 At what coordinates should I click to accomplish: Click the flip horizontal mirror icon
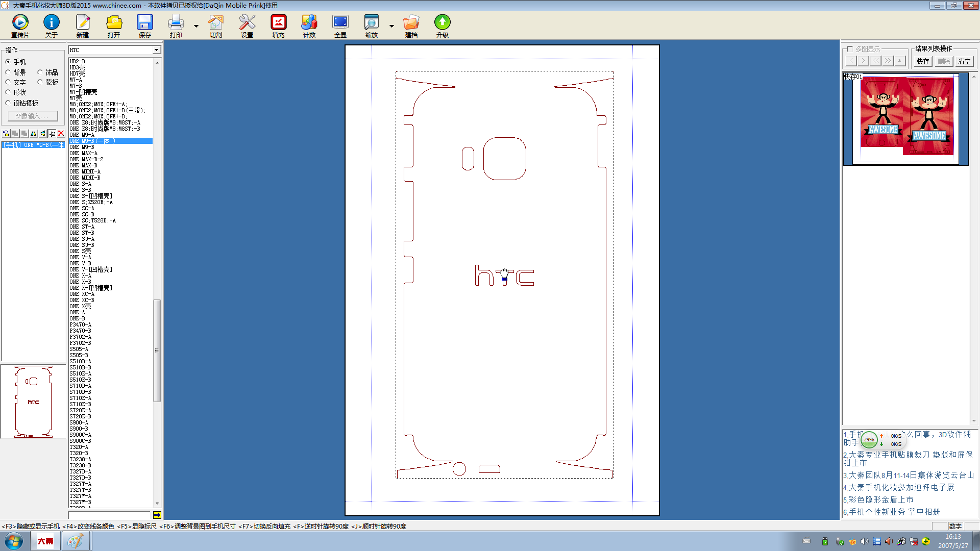[x=34, y=134]
